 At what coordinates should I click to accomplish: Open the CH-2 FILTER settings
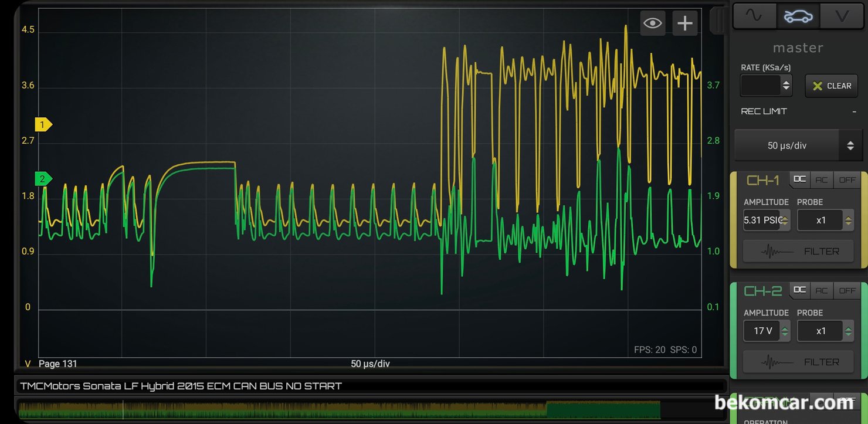[x=798, y=362]
